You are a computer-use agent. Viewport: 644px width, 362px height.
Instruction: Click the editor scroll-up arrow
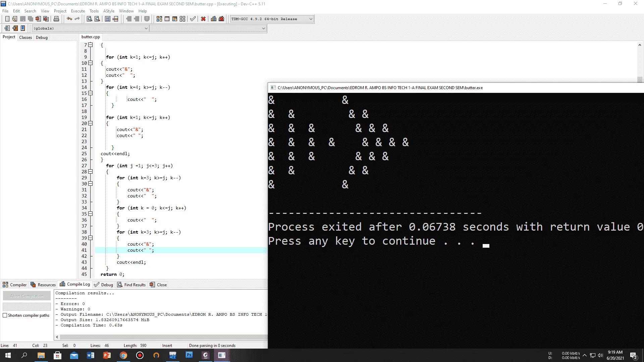(640, 45)
